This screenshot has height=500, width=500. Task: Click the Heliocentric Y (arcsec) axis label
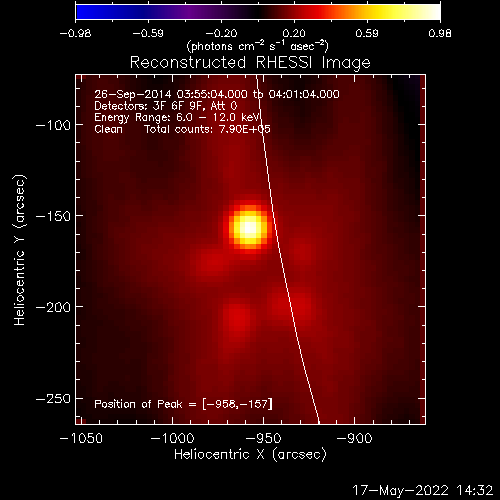pyautogui.click(x=20, y=250)
